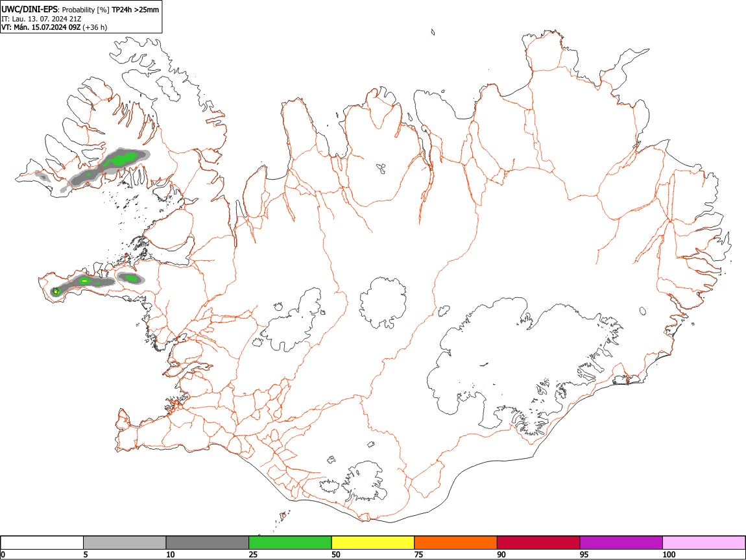Click the 'Probability [%]' label text

(x=86, y=10)
